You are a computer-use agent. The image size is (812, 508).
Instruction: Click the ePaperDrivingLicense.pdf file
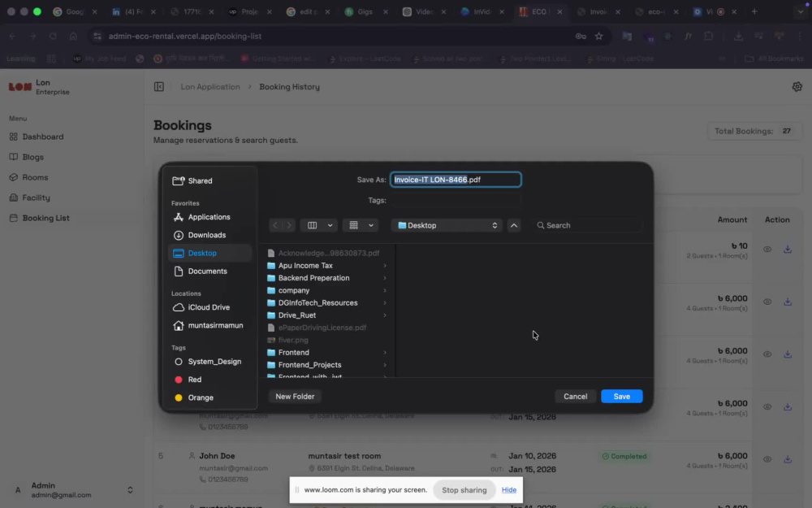(327, 328)
